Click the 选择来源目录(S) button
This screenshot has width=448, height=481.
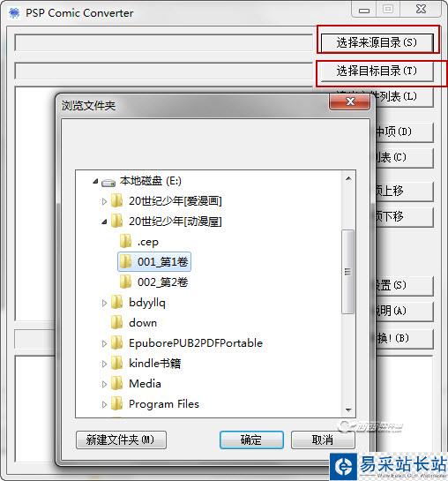point(377,42)
